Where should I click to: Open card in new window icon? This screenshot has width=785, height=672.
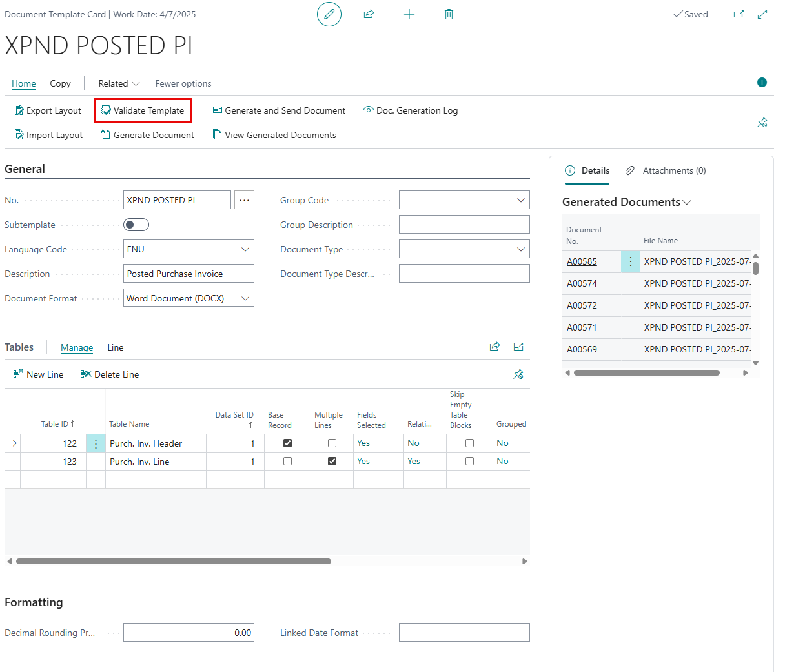[x=739, y=14]
